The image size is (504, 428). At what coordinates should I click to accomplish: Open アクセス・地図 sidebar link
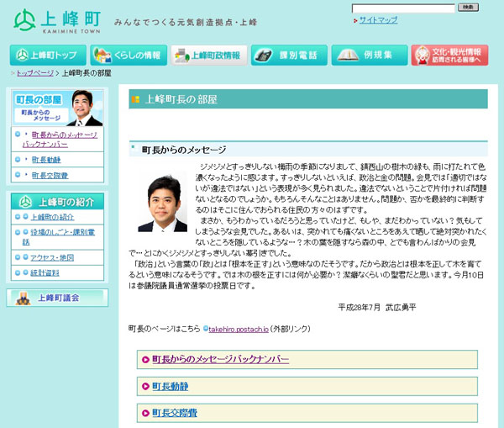click(52, 257)
